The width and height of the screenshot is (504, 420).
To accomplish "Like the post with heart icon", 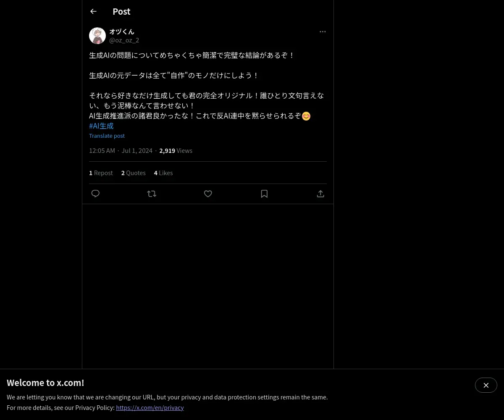I will click(208, 194).
